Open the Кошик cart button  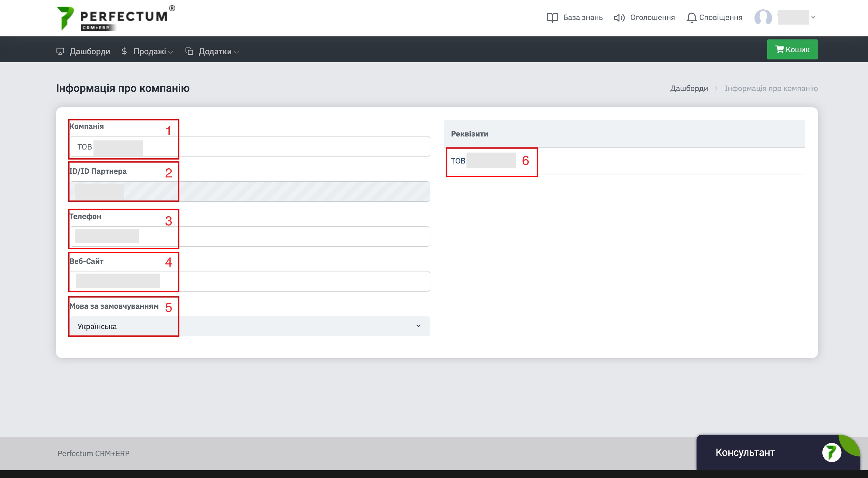click(792, 49)
